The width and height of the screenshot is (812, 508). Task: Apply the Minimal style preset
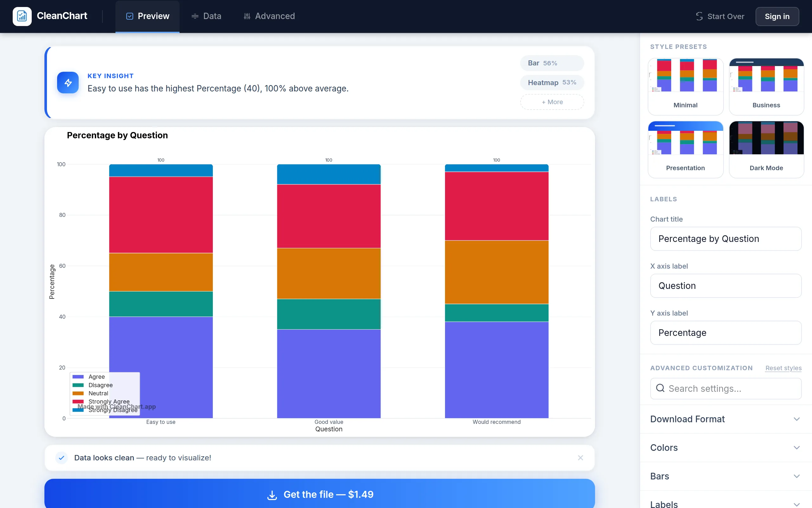click(x=685, y=86)
